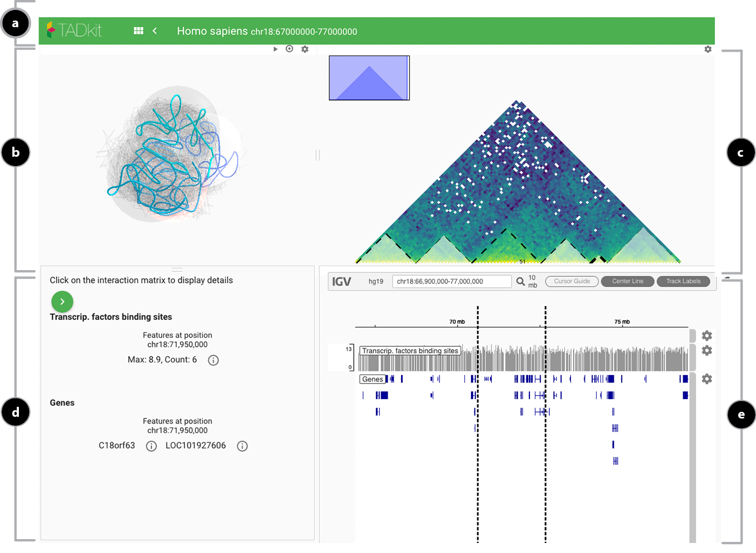Click the IGV locus input field
756x553 pixels.
pos(452,281)
